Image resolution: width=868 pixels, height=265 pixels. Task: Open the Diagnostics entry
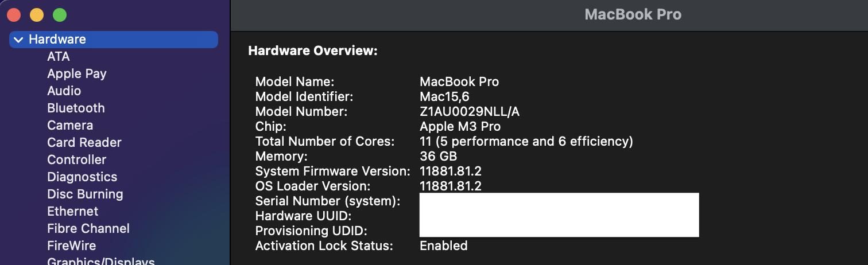pyautogui.click(x=82, y=177)
